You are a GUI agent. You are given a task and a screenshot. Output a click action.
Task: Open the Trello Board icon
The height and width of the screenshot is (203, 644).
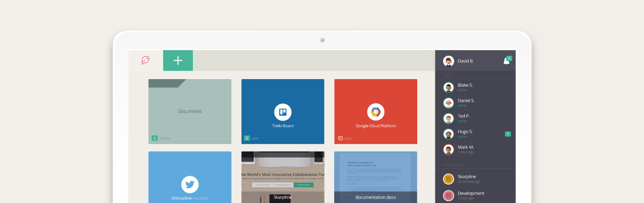pyautogui.click(x=283, y=112)
